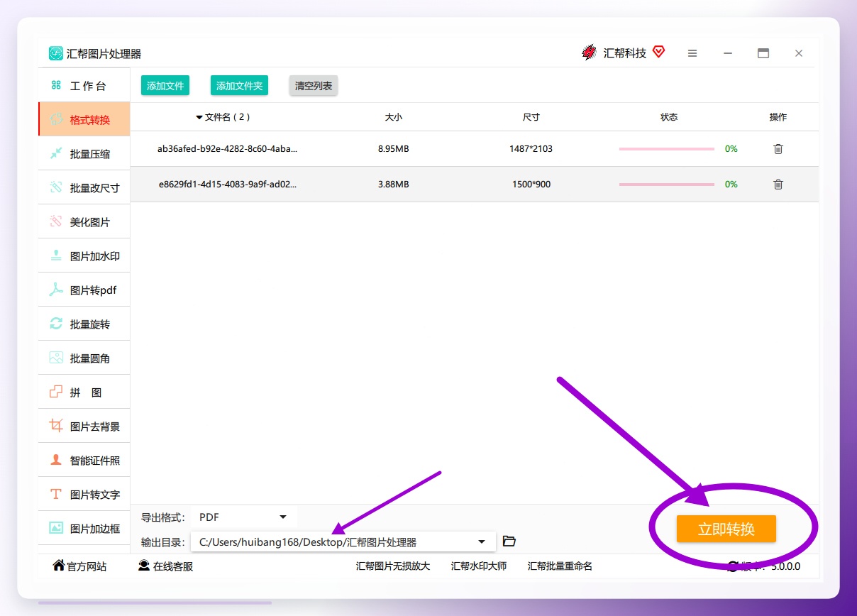Viewport: 857px width, 616px height.
Task: Click the 图片转pdf icon in sidebar
Action: 56,290
